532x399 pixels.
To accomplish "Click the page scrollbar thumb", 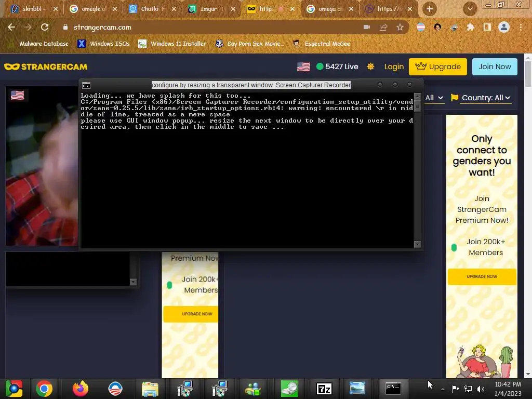I will [x=528, y=74].
